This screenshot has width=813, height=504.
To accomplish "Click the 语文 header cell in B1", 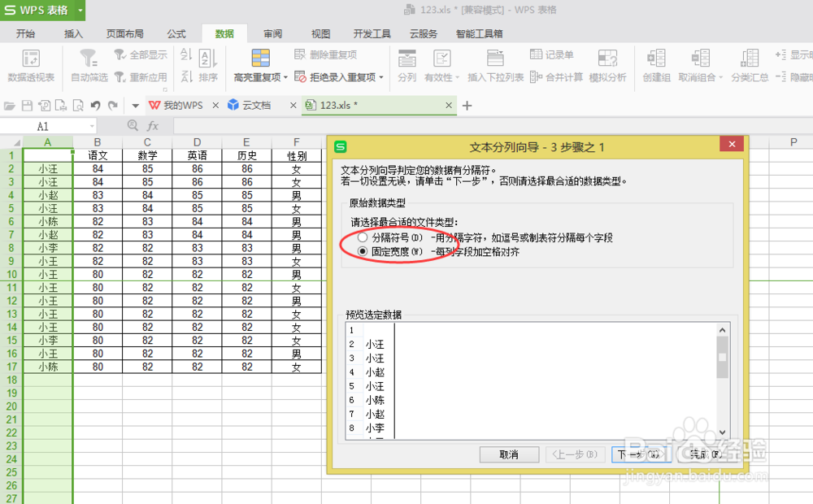I will 98,155.
